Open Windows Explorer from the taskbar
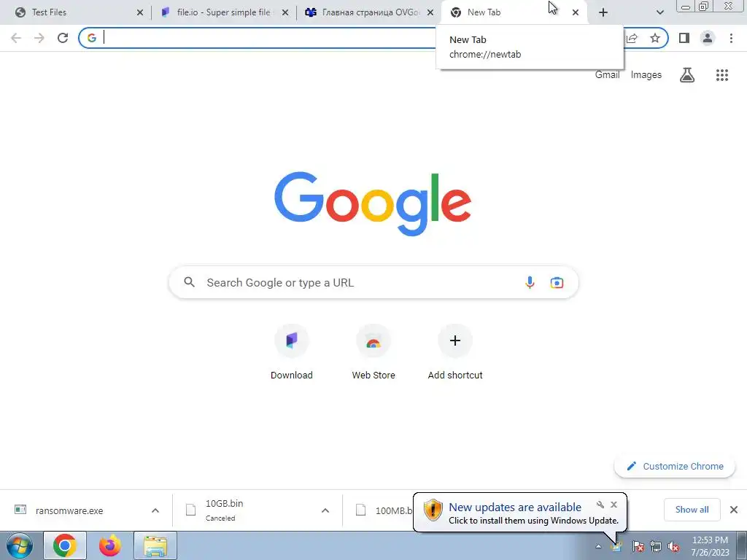The image size is (747, 560). (155, 545)
